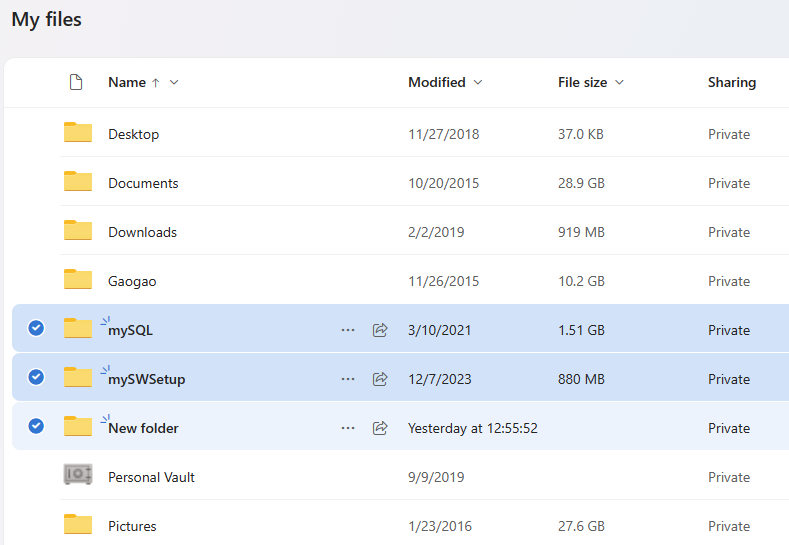This screenshot has width=789, height=545.
Task: Open more actions for mySQL folder
Action: point(348,330)
